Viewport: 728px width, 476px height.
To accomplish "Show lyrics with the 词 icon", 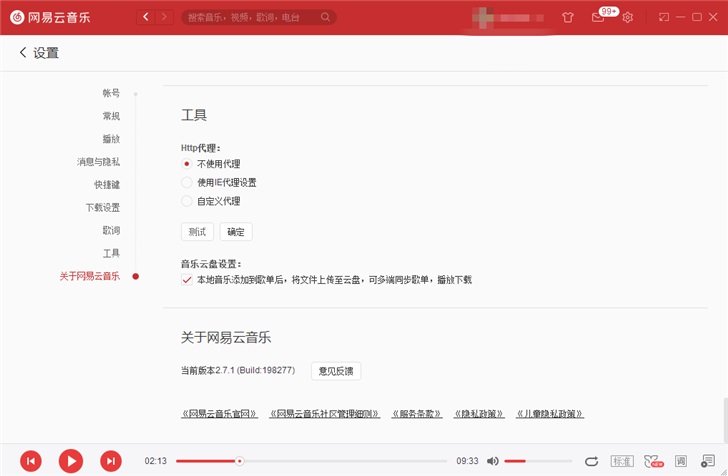I will (x=681, y=461).
